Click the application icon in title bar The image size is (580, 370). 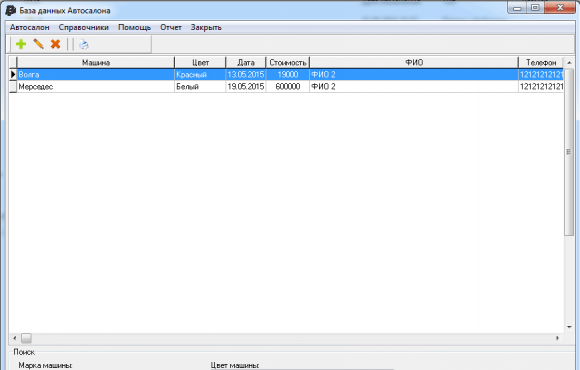click(10, 10)
